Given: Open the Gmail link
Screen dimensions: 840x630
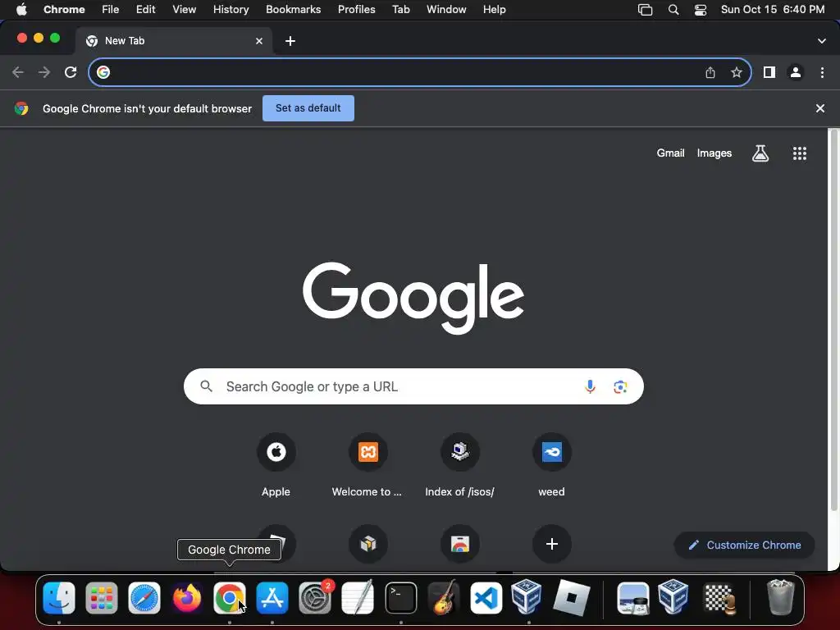Looking at the screenshot, I should tap(671, 153).
